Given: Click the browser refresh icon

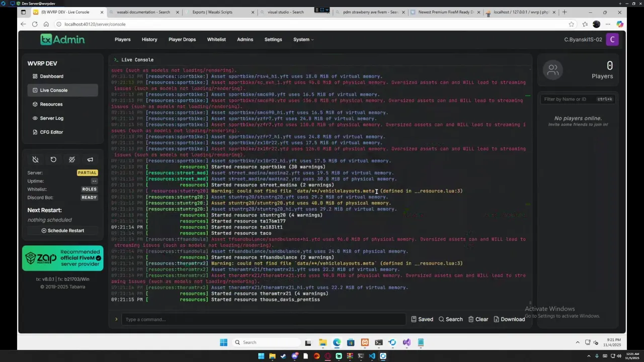Looking at the screenshot, I should [x=35, y=24].
